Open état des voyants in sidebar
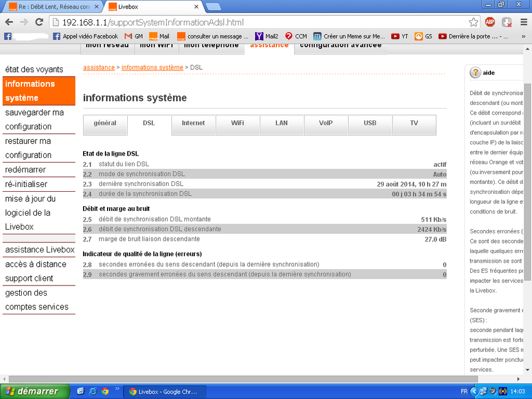 pyautogui.click(x=39, y=70)
